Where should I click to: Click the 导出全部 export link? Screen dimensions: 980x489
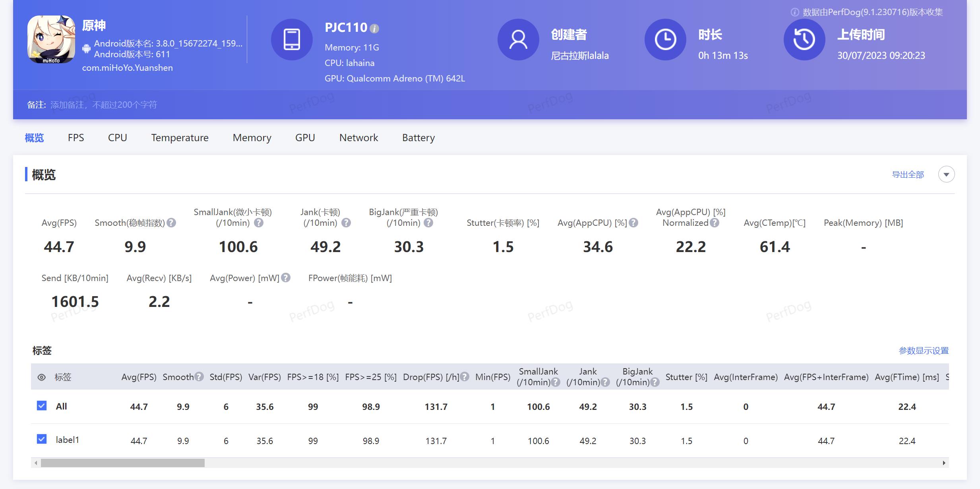[x=908, y=175]
